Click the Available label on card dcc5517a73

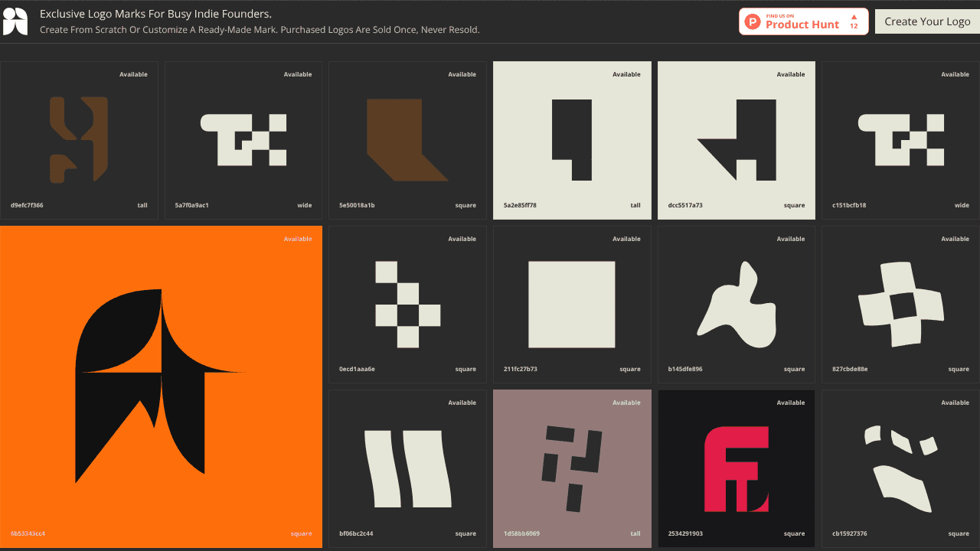coord(791,74)
